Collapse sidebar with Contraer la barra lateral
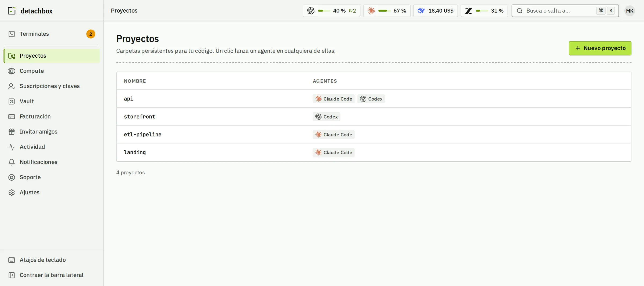 (x=52, y=275)
